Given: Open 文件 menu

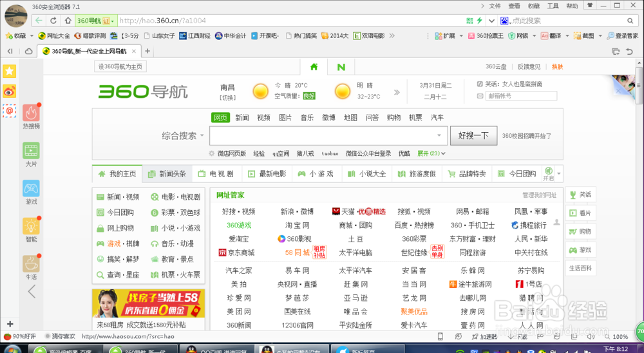Looking at the screenshot, I should 495,6.
